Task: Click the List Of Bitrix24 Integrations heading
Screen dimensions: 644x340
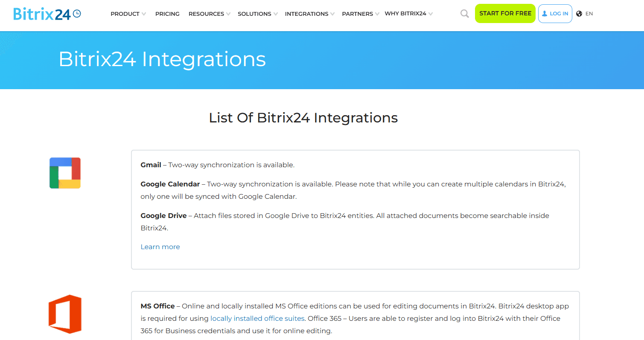Action: point(303,118)
